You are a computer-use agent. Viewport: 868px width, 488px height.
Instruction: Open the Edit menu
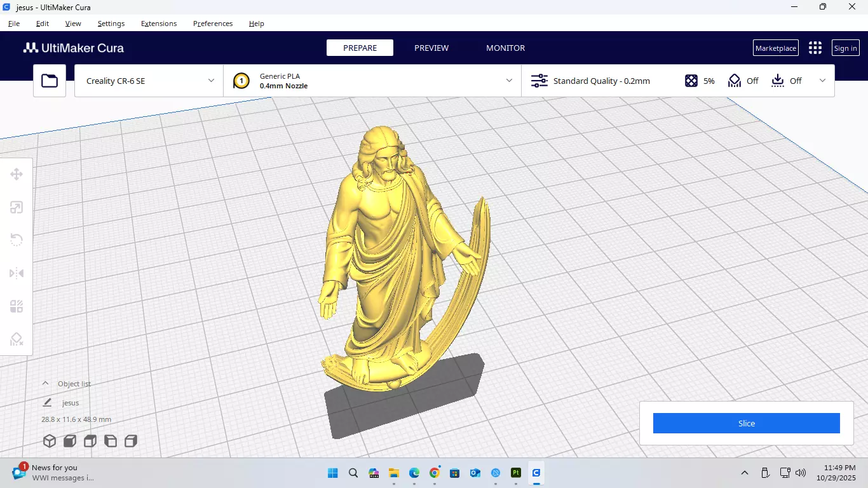pos(43,24)
